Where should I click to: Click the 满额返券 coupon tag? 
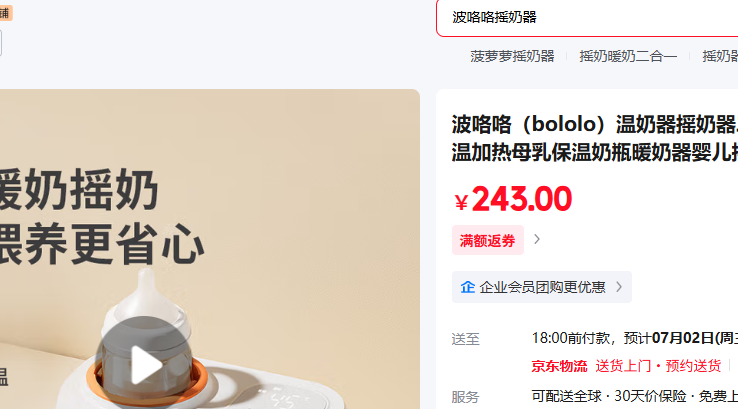pyautogui.click(x=488, y=241)
